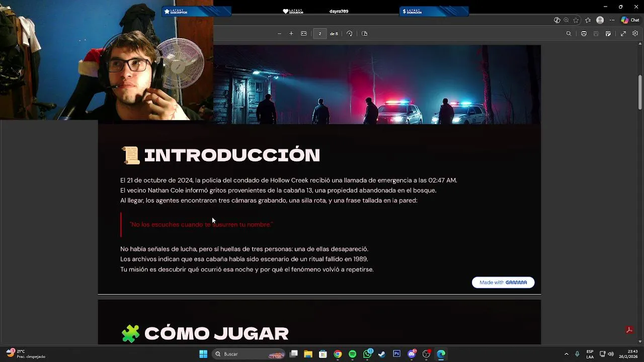Screen dimensions: 644x362
Task: Click the INTRODUCCIÓN heading text
Action: tap(232, 155)
